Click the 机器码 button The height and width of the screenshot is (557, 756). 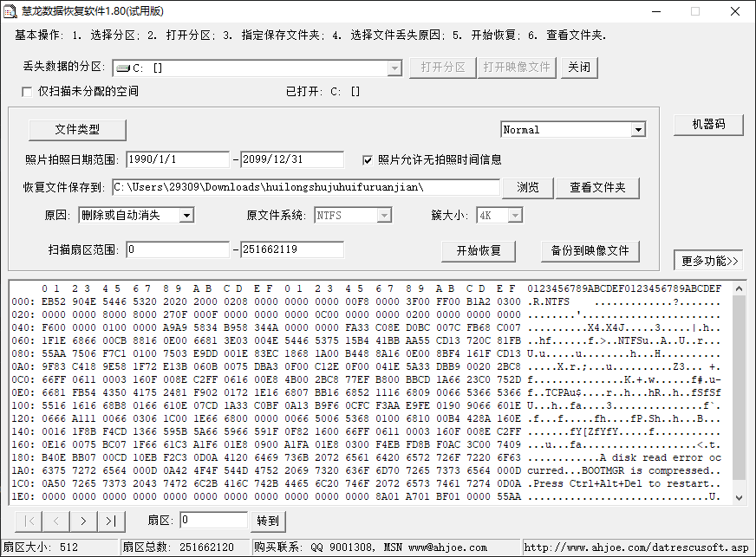pos(708,125)
